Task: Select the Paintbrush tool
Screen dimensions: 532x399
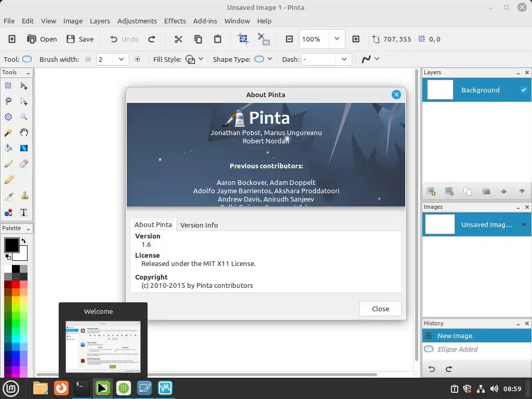Action: (8, 164)
